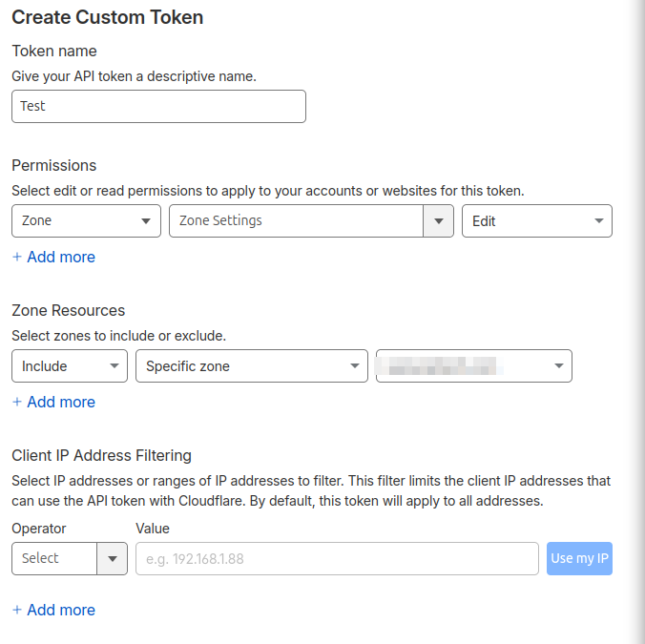Click the arrow button beside Zone Settings
This screenshot has height=644, width=645.
(439, 220)
